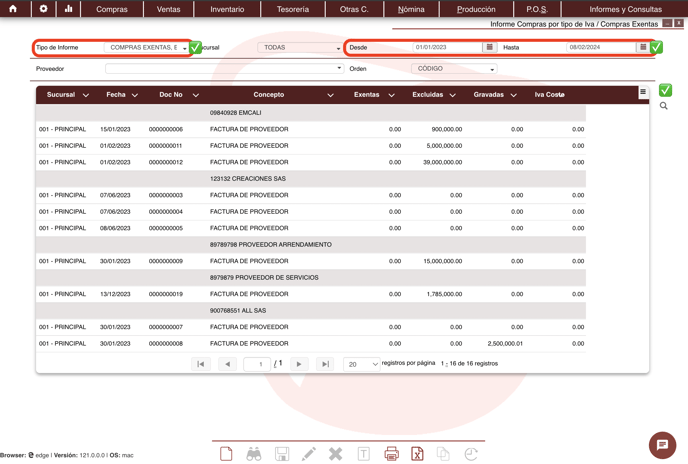Viewport: 688px width, 464px height.
Task: Expand the Sucursal column header arrow
Action: tap(86, 95)
